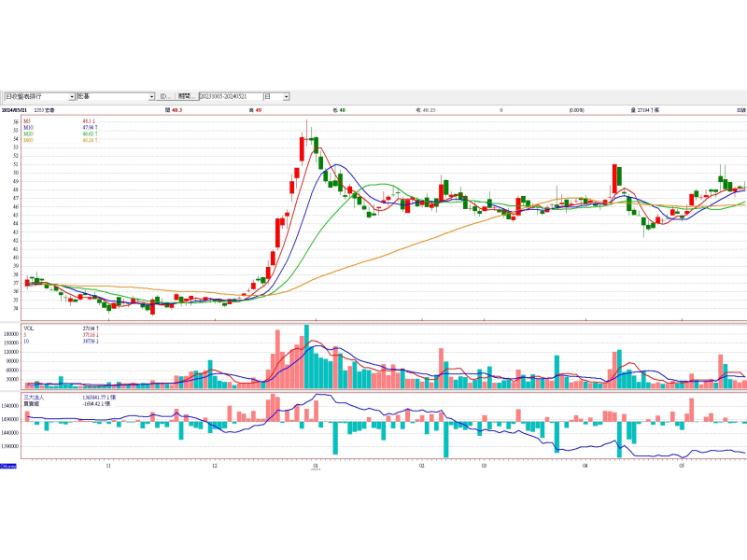
Task: Click the 20231005-20240521 date range field
Action: pos(229,96)
